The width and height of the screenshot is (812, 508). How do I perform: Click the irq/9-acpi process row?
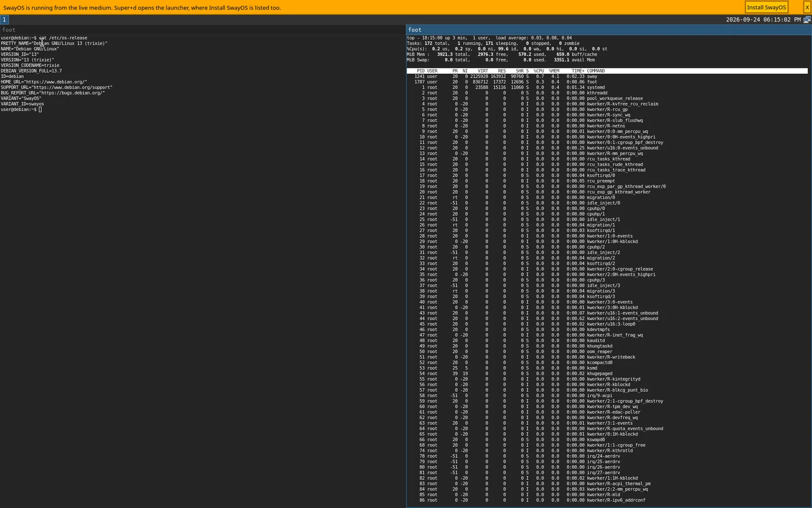click(x=607, y=396)
